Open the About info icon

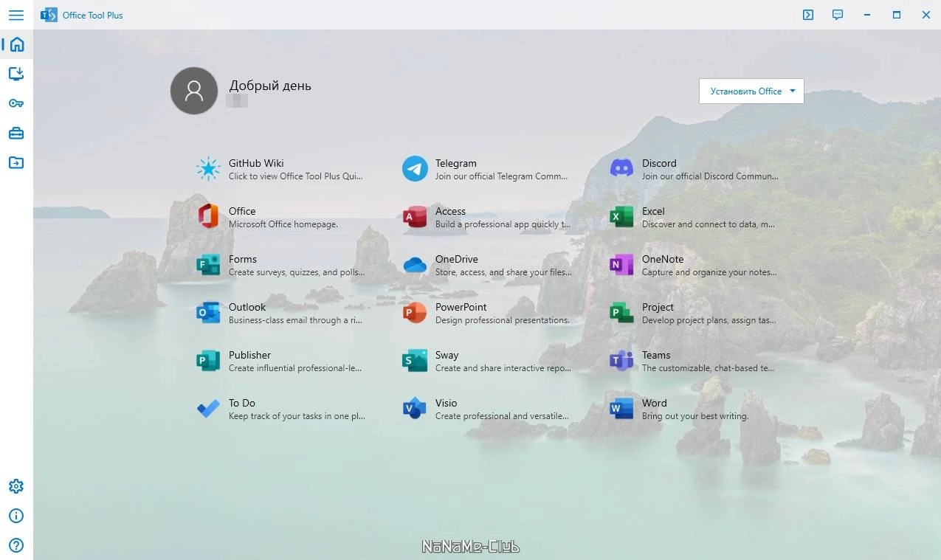[x=16, y=516]
